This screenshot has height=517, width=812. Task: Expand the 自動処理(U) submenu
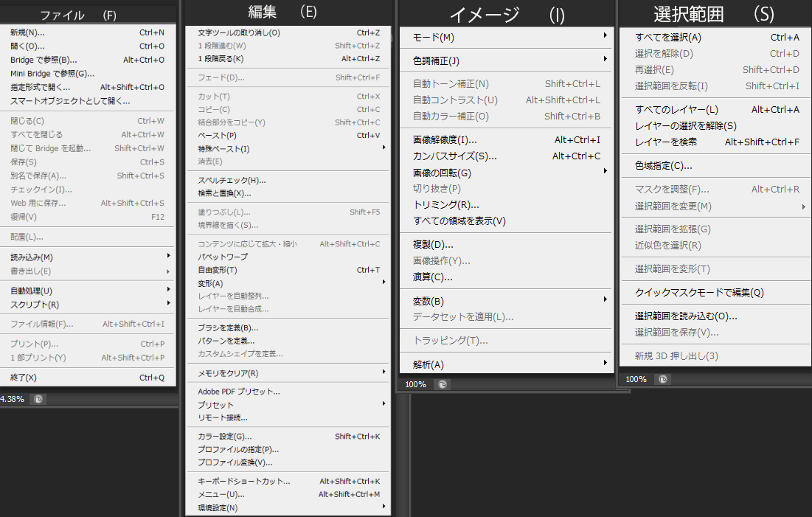[x=88, y=291]
